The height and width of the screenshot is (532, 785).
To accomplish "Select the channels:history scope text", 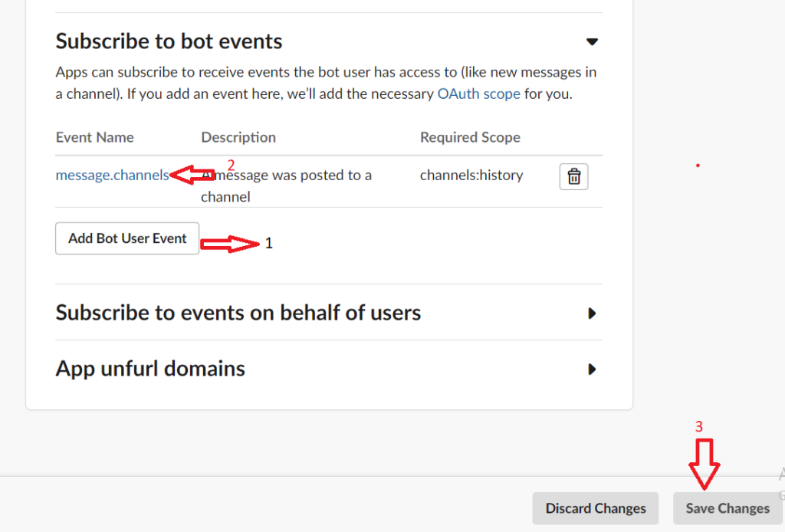I will click(x=471, y=176).
